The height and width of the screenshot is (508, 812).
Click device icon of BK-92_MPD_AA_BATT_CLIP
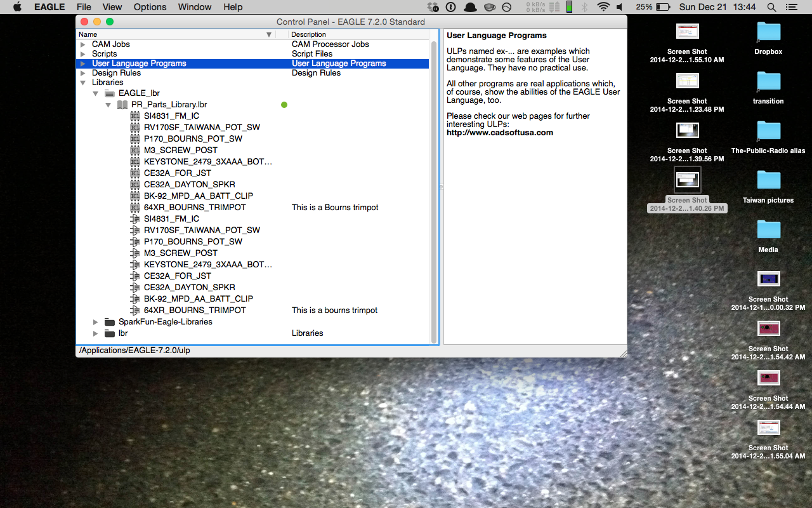(135, 298)
